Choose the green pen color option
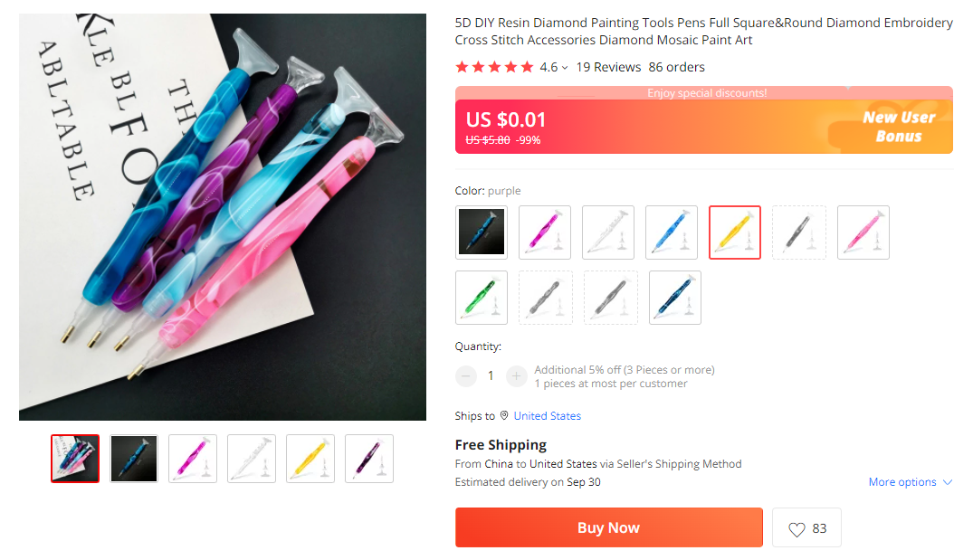Screen dimensions: 973x560 [x=481, y=298]
